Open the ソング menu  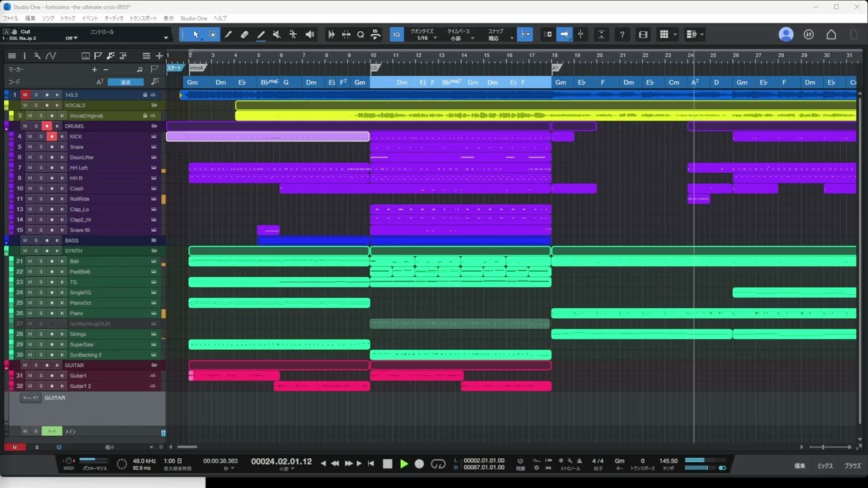pyautogui.click(x=48, y=18)
